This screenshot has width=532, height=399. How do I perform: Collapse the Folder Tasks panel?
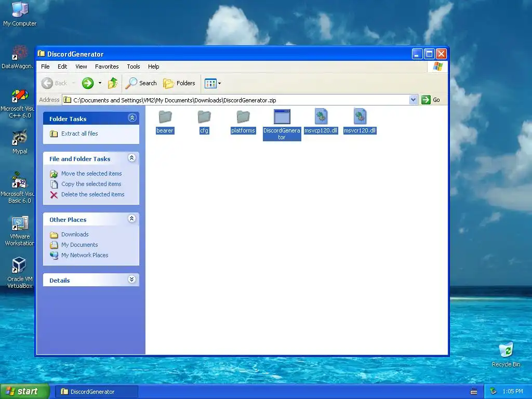(132, 118)
